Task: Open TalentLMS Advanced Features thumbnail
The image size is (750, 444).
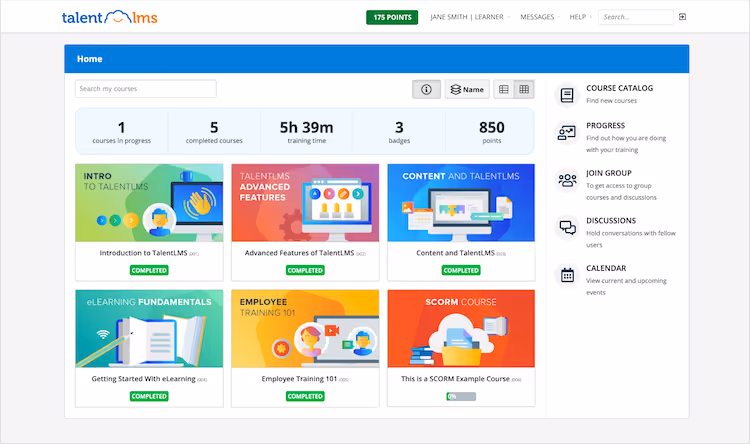Action: click(x=305, y=203)
